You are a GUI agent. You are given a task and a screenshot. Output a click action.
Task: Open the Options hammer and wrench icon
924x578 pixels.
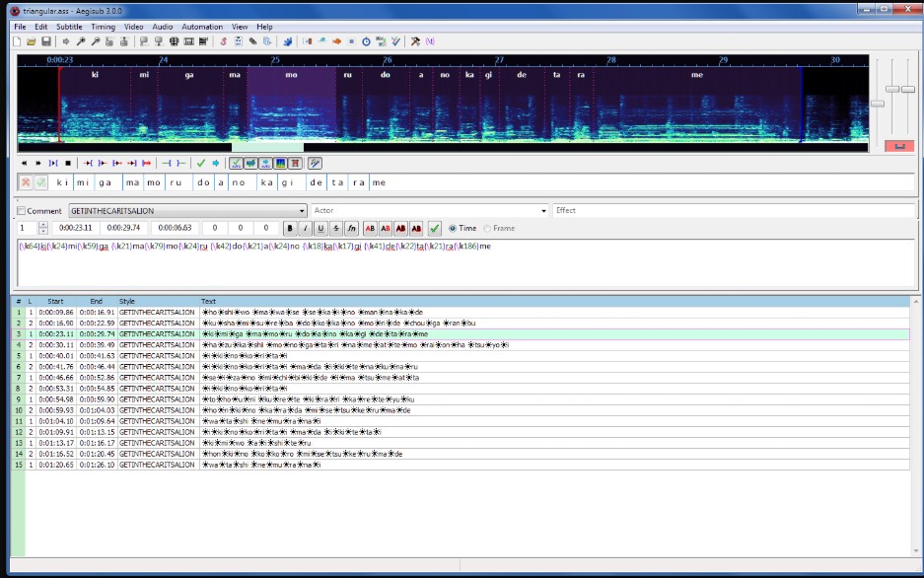[415, 41]
